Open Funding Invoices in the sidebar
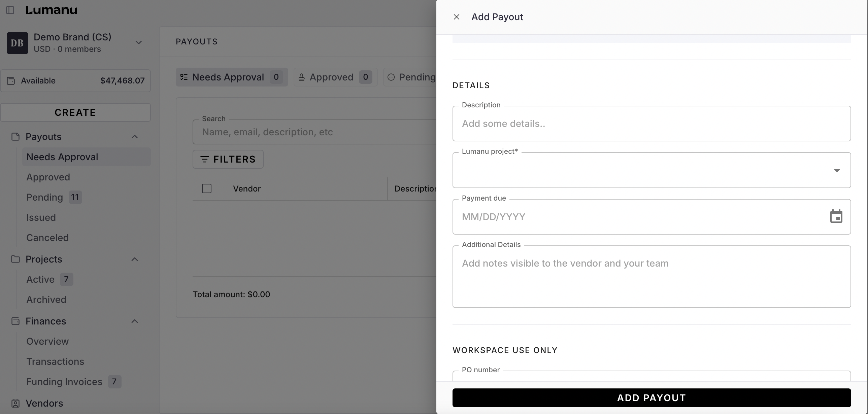 tap(64, 382)
